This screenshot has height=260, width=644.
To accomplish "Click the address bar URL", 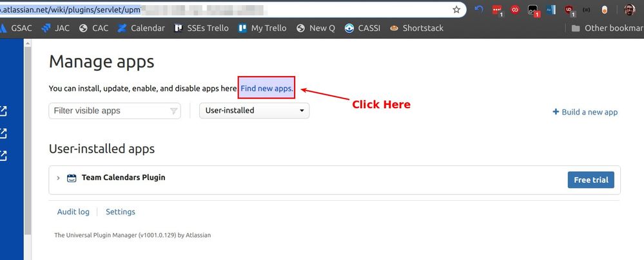I will pyautogui.click(x=71, y=10).
